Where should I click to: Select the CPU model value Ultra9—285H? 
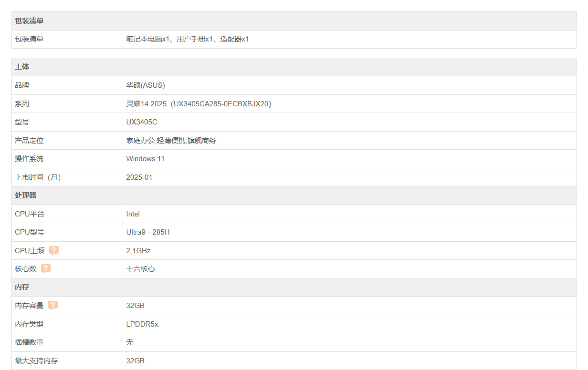pos(148,232)
